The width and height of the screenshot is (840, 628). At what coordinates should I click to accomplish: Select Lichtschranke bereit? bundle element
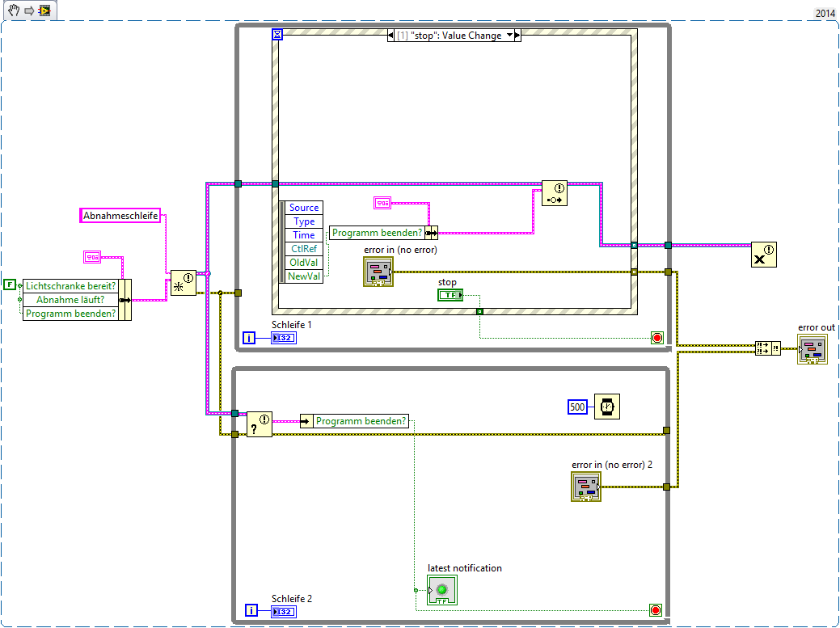point(70,286)
